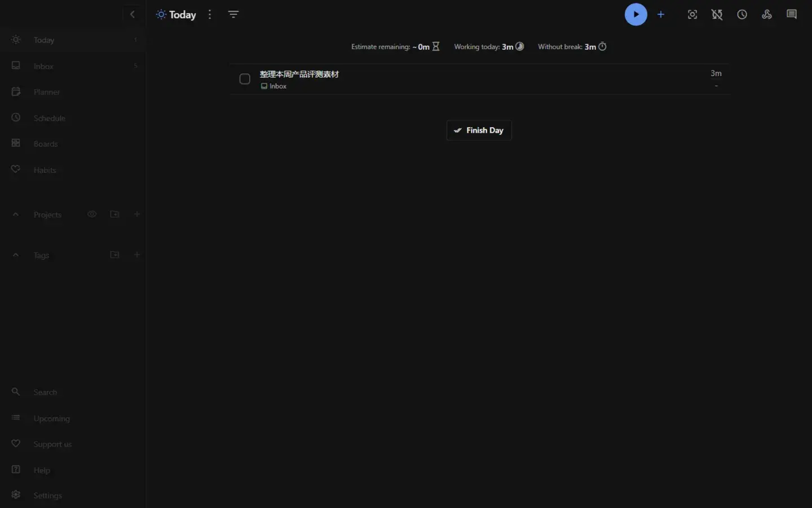Open the Boards view
The height and width of the screenshot is (508, 812).
tap(73, 144)
